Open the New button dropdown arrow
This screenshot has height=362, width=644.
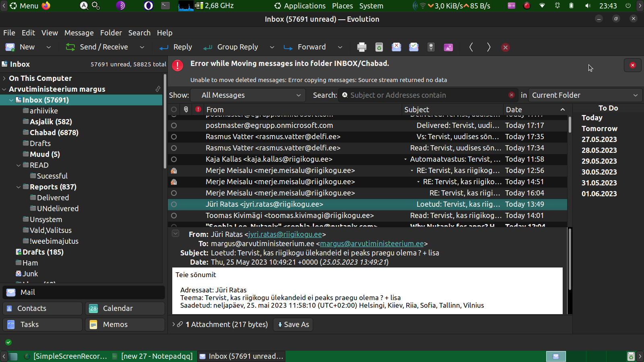tap(49, 47)
